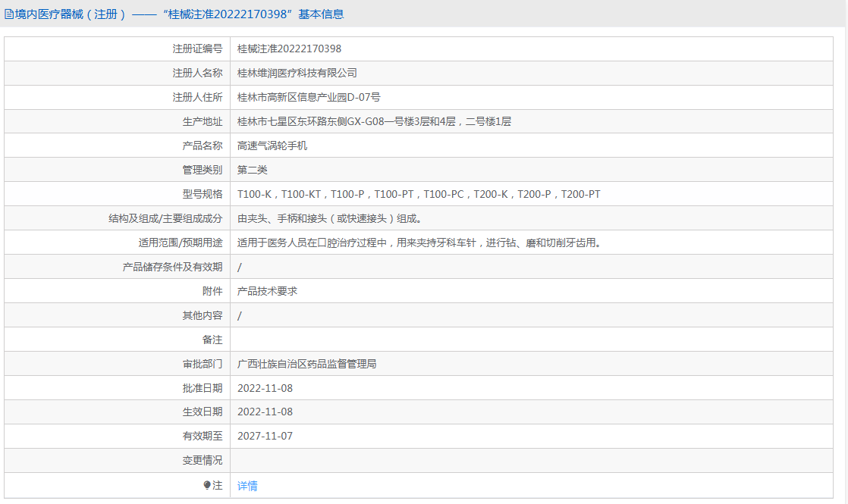Screen dimensions: 848x504
Task: Click the slash value in 其他内容 row
Action: [240, 316]
